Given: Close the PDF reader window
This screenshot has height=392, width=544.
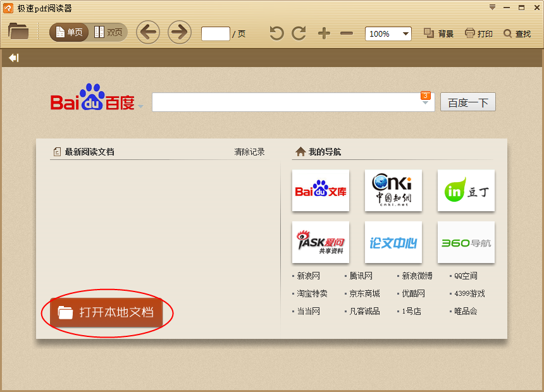Looking at the screenshot, I should pos(536,8).
